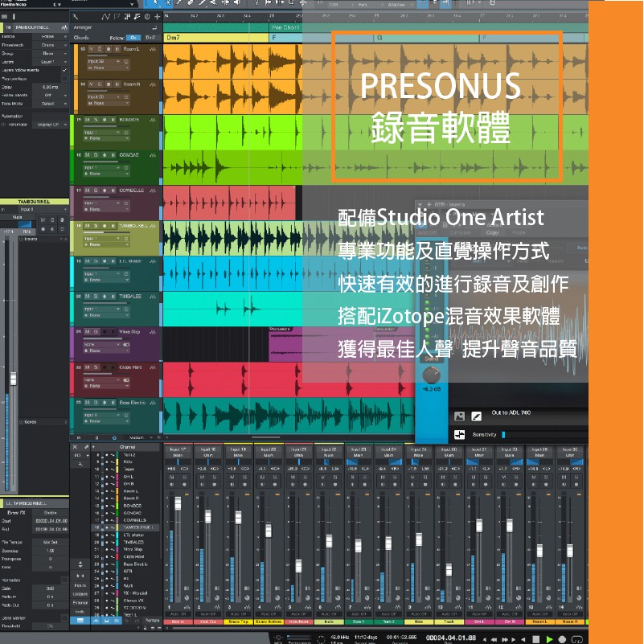Toggle Layers follow events checkbox
The height and width of the screenshot is (644, 644).
(64, 70)
